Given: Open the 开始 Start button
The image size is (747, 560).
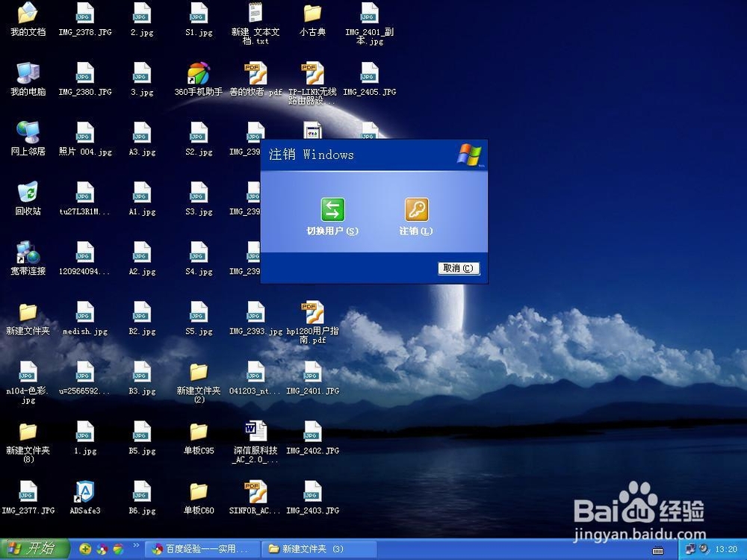Looking at the screenshot, I should pyautogui.click(x=34, y=549).
